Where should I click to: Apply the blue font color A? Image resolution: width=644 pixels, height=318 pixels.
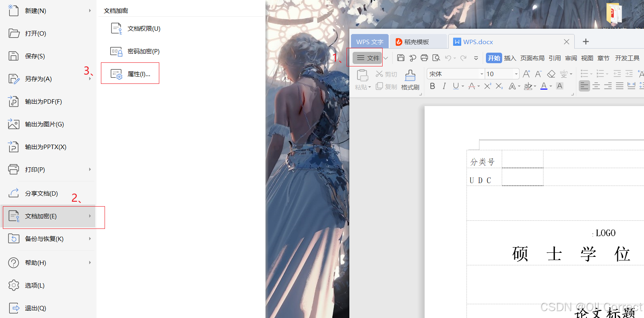pos(544,86)
